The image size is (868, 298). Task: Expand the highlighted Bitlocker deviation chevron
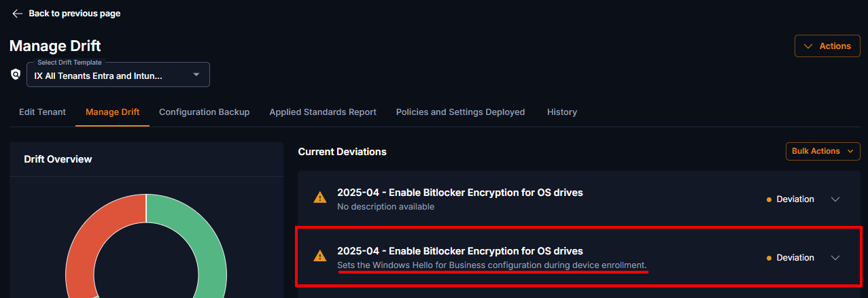point(836,258)
